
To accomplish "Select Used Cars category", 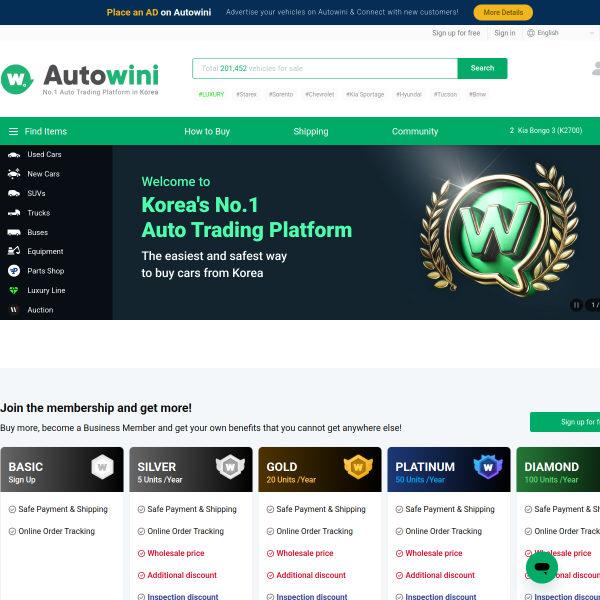I will point(44,155).
